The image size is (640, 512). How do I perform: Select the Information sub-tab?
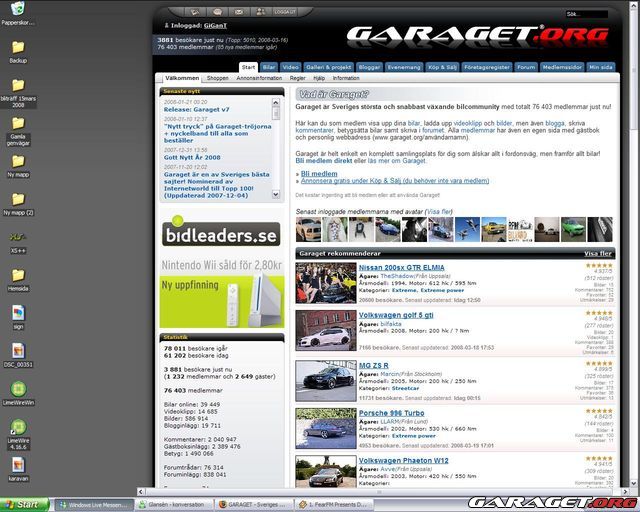tap(346, 78)
